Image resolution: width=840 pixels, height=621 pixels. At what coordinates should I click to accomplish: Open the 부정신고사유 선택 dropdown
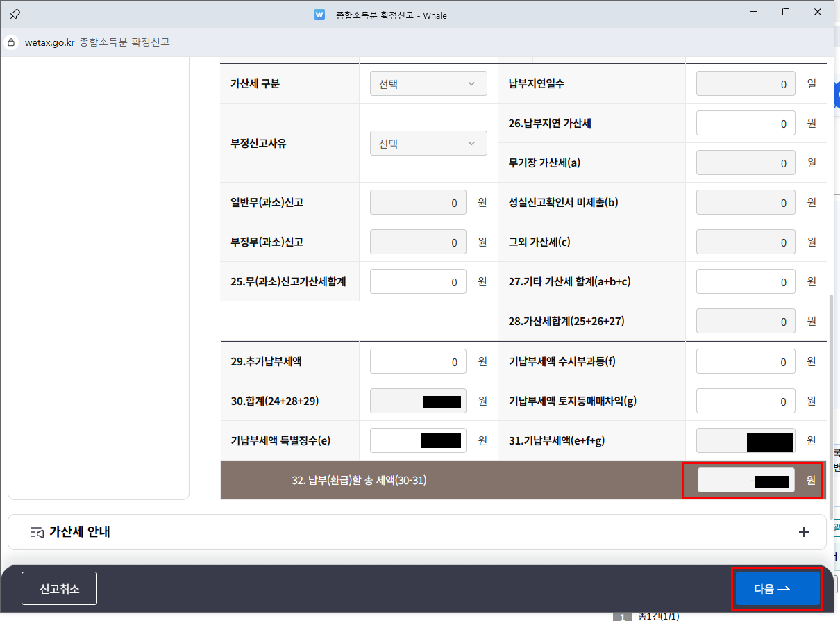coord(428,144)
